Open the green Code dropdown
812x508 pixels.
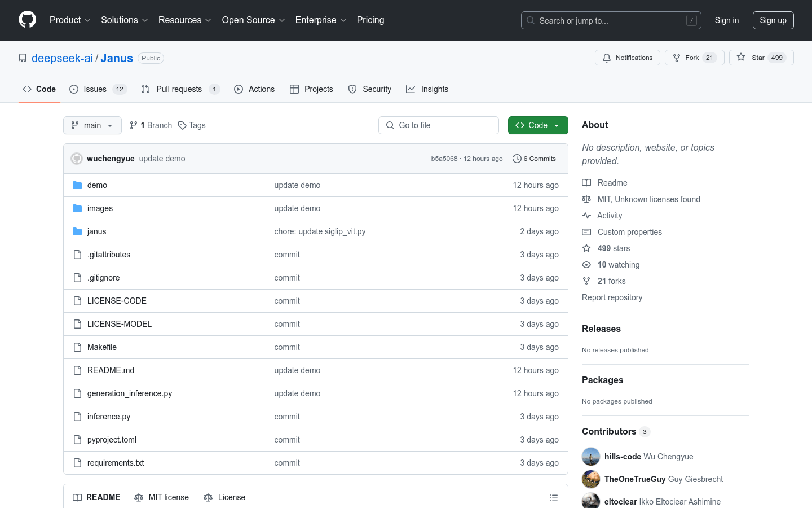click(537, 125)
